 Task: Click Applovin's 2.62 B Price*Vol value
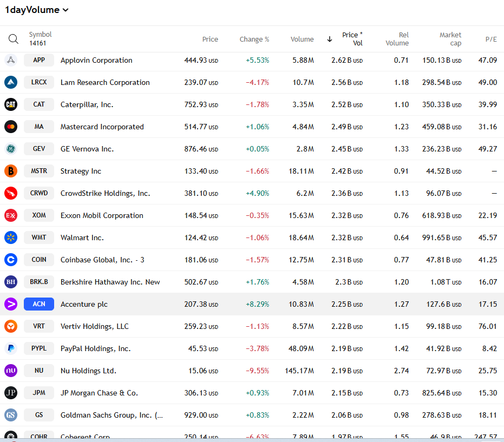[x=347, y=61]
